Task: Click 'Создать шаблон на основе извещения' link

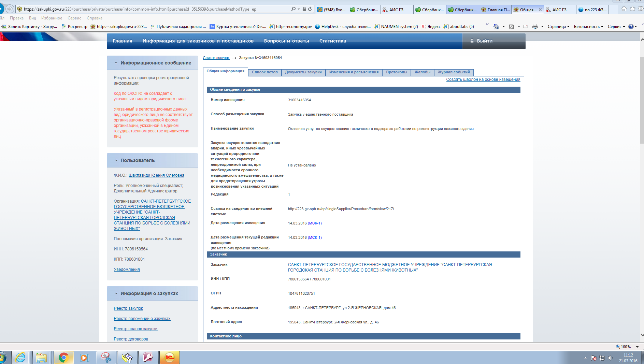Action: point(483,79)
